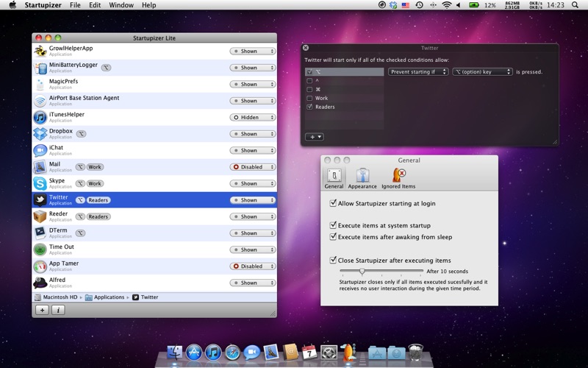Toggle the option-key condition checkbox in Twitter panel
This screenshot has height=368, width=588.
point(309,71)
